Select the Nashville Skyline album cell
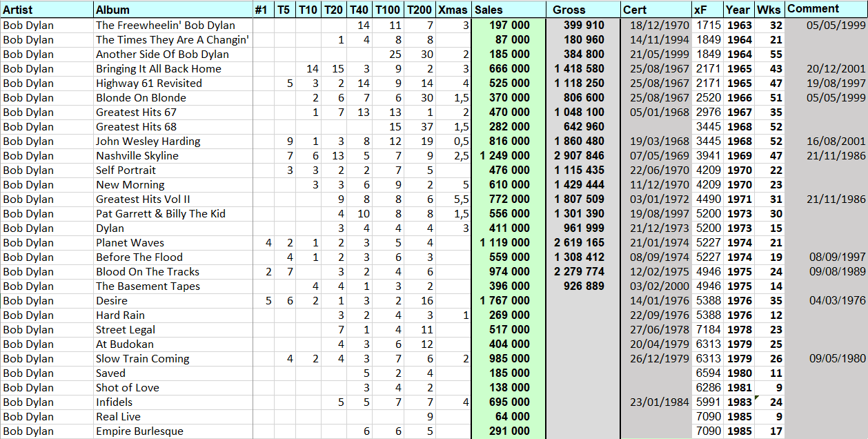Image resolution: width=868 pixels, height=439 pixels. [173, 156]
